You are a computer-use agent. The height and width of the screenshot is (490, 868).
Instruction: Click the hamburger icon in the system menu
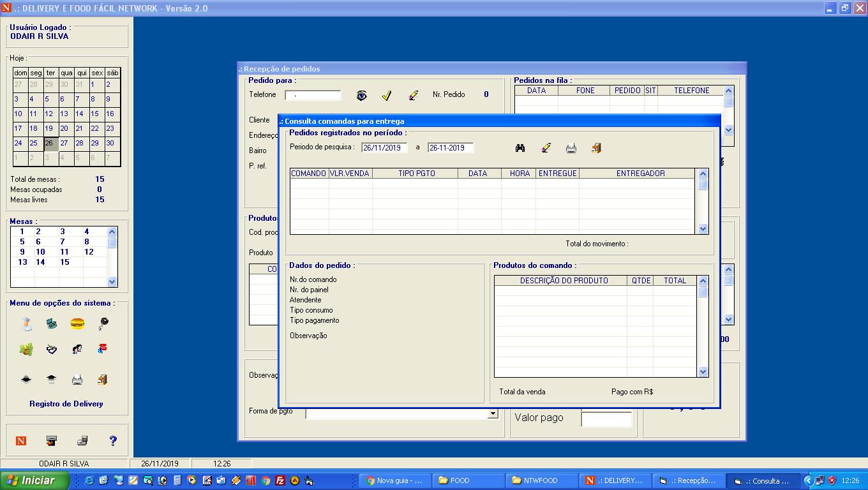coord(77,323)
